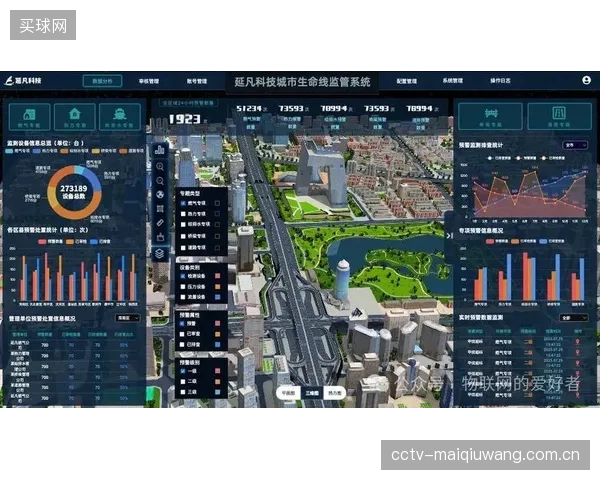Select the ruler measure tool
Screen dimensions: 600x480
pyautogui.click(x=160, y=223)
